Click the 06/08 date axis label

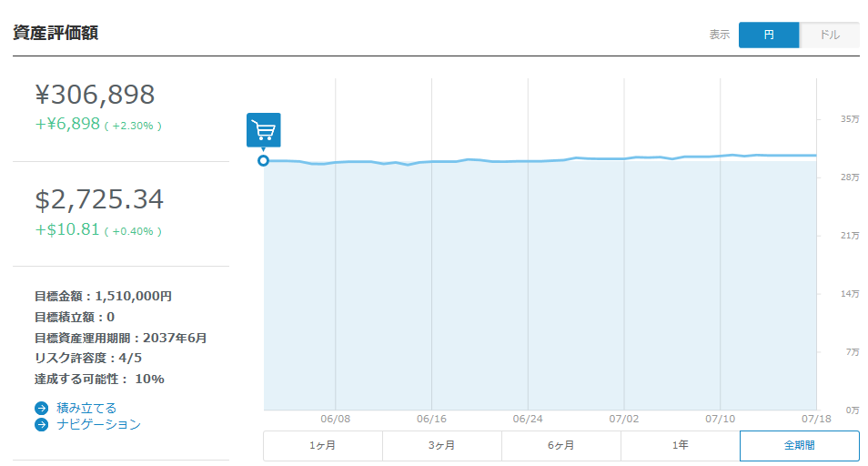pyautogui.click(x=336, y=420)
